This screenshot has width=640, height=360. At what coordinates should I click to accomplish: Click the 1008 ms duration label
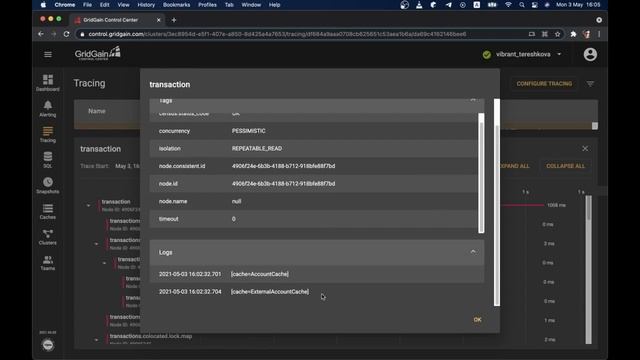[x=556, y=205]
